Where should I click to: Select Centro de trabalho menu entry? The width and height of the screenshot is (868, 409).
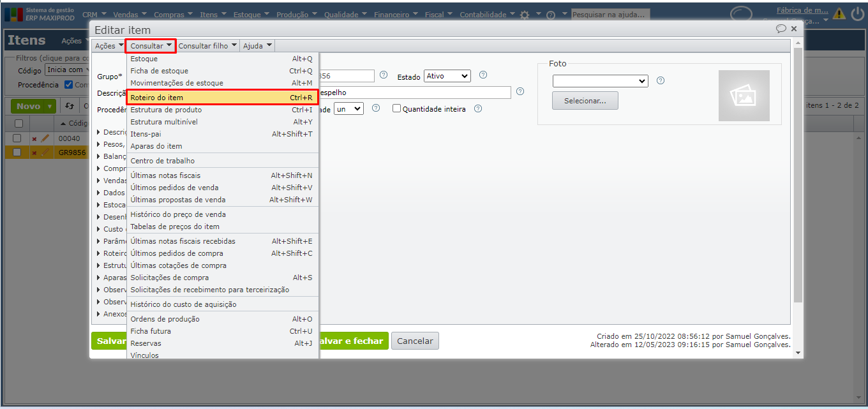pos(222,161)
